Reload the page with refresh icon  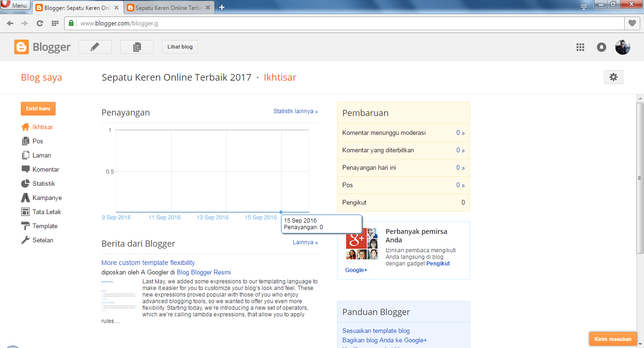[40, 23]
